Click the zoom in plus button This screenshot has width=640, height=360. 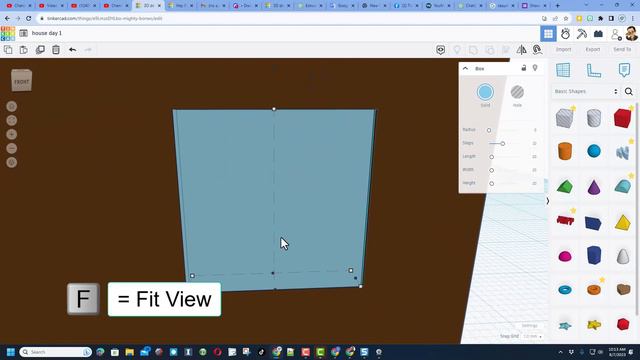tap(11, 134)
